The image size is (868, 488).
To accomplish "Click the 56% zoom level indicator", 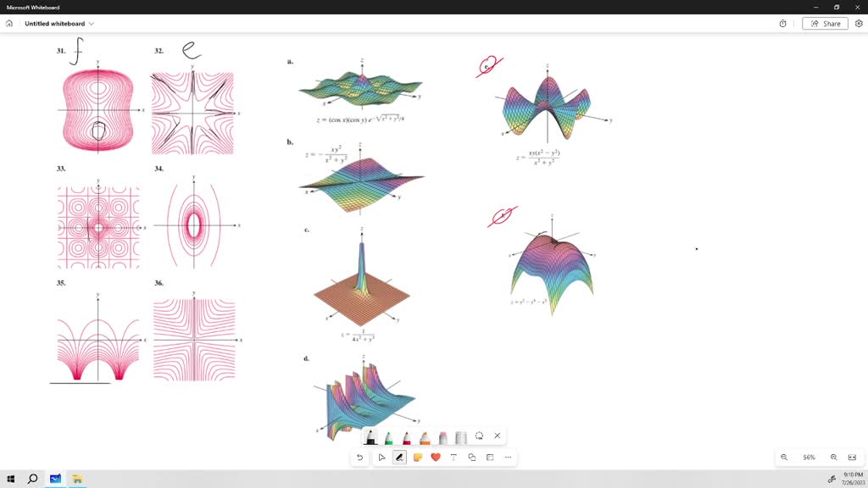I will (x=808, y=457).
